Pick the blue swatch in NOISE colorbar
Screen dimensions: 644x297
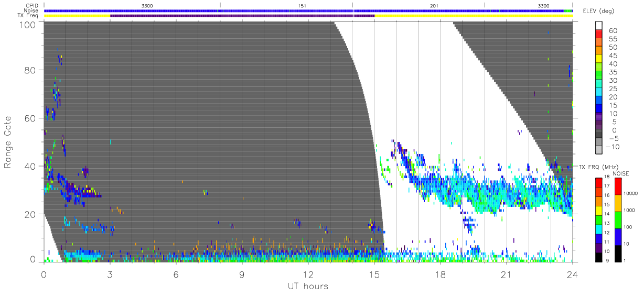click(618, 237)
